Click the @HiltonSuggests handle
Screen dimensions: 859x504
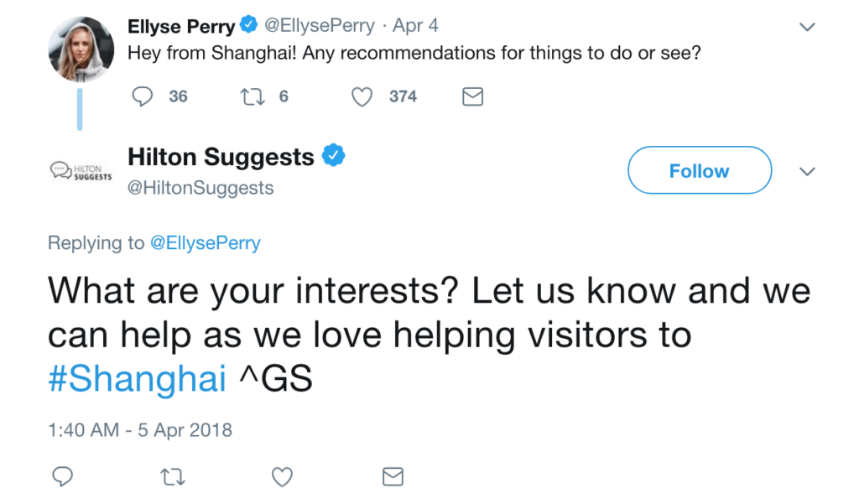tap(200, 188)
